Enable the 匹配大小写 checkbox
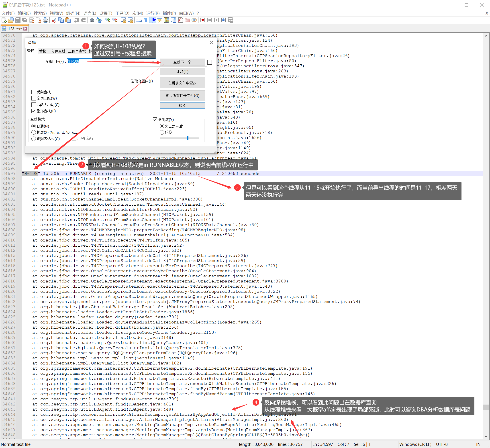 pos(34,105)
